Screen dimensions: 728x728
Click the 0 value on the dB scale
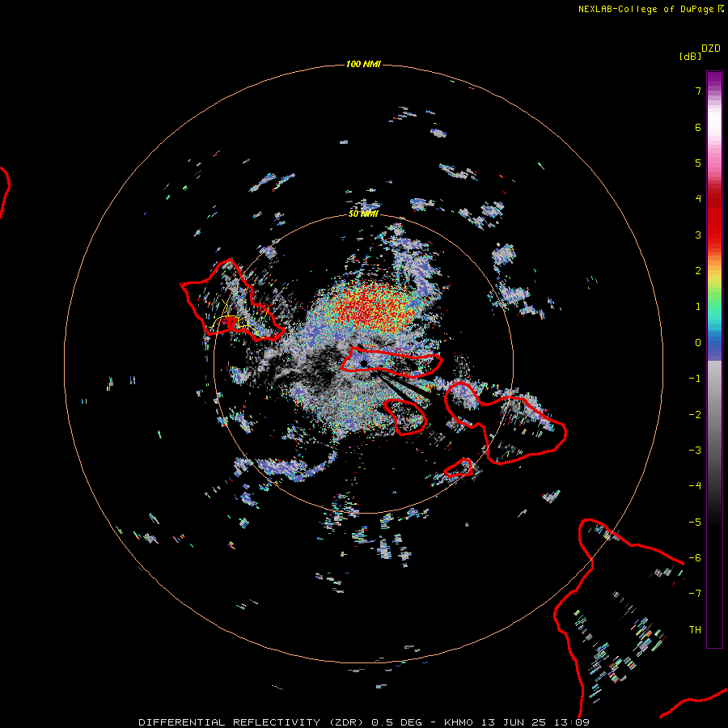tap(698, 343)
